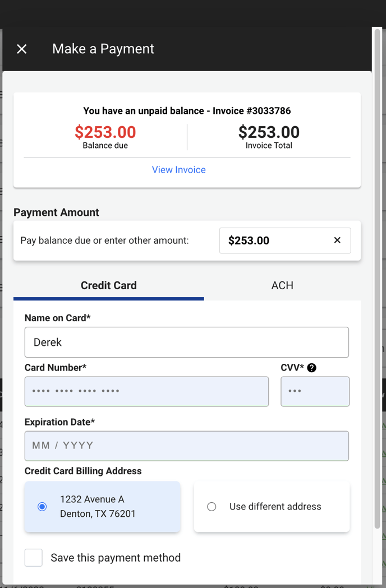The width and height of the screenshot is (386, 588).
Task: Clear the payment amount with the X icon
Action: [337, 240]
